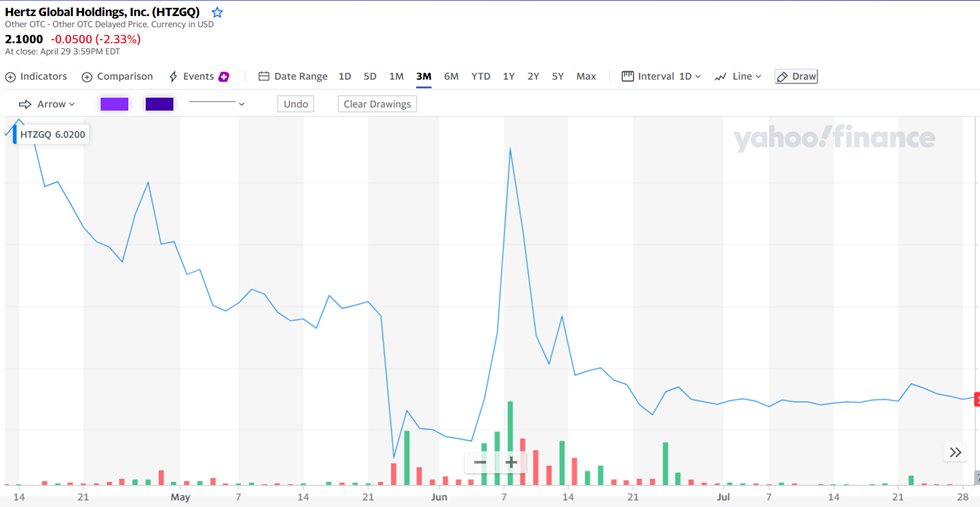Image resolution: width=980 pixels, height=507 pixels.
Task: Click the tallest green volume bar
Action: coord(510,443)
